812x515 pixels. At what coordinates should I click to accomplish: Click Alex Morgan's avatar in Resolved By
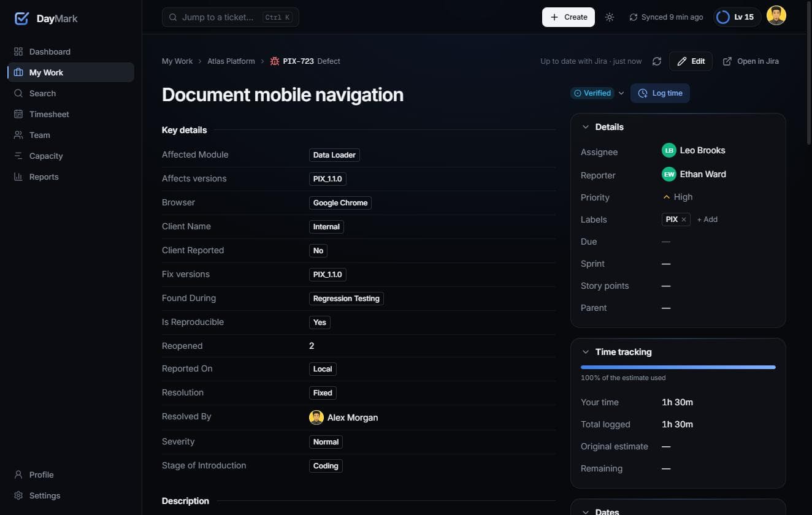tap(316, 418)
